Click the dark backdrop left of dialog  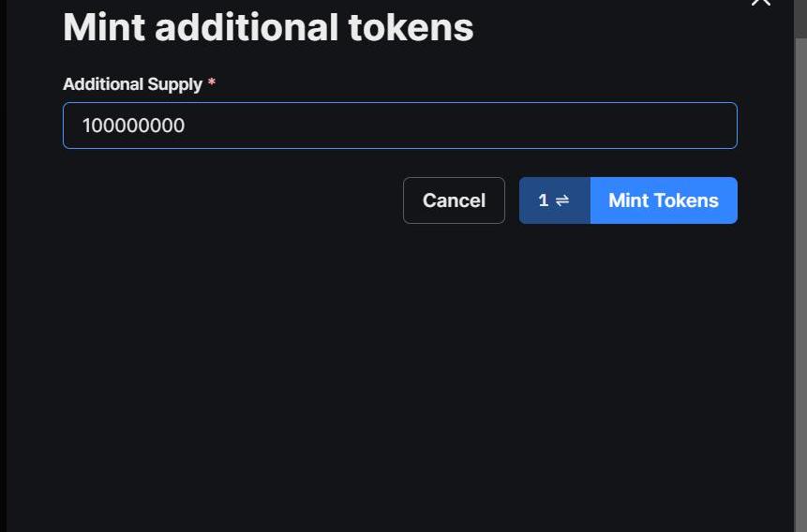point(3,281)
